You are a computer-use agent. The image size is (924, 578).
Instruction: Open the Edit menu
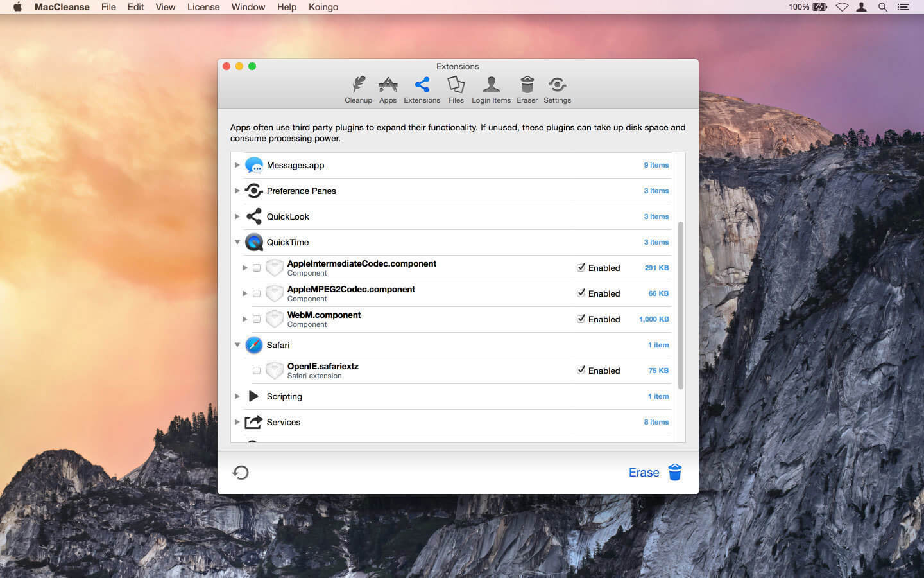(x=135, y=7)
